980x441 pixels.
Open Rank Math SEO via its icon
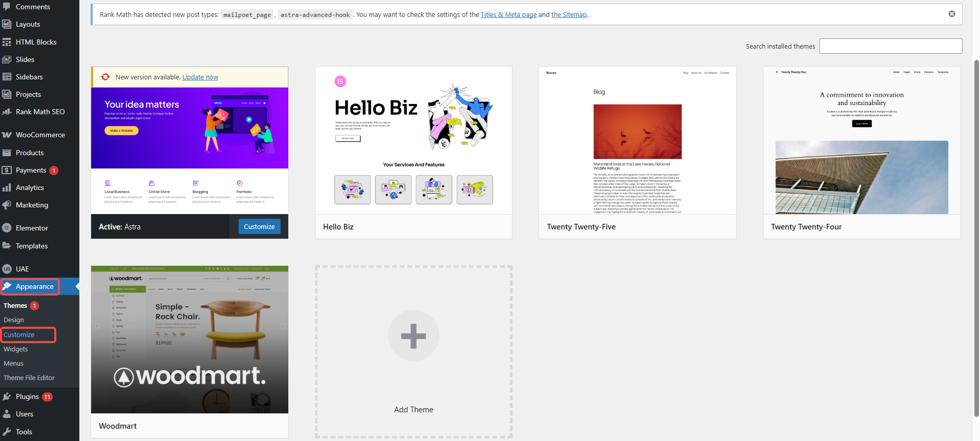click(7, 112)
